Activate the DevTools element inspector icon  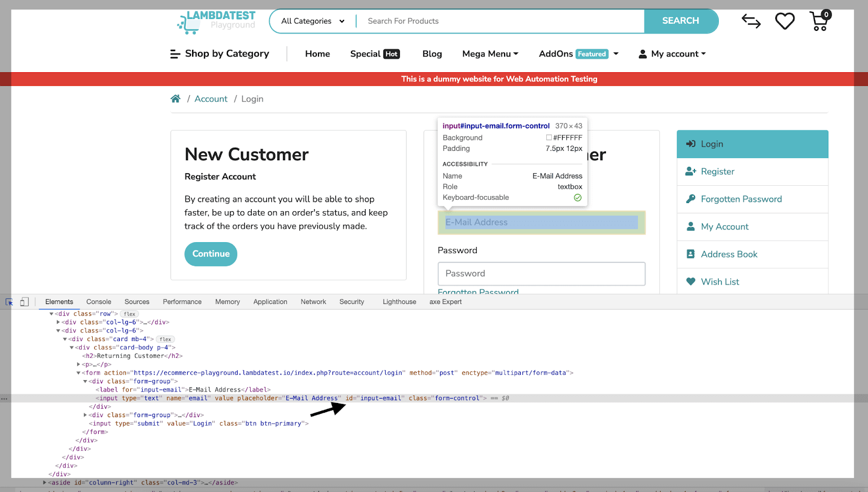(9, 302)
